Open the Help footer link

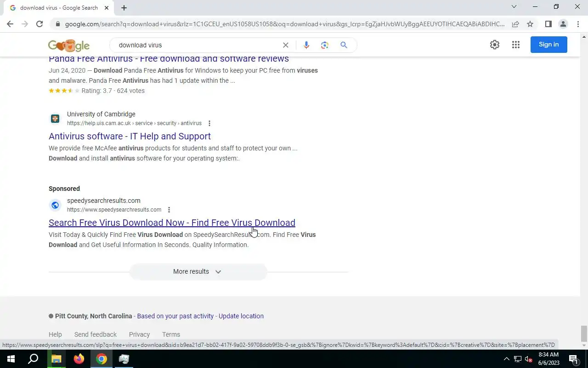[x=55, y=334]
